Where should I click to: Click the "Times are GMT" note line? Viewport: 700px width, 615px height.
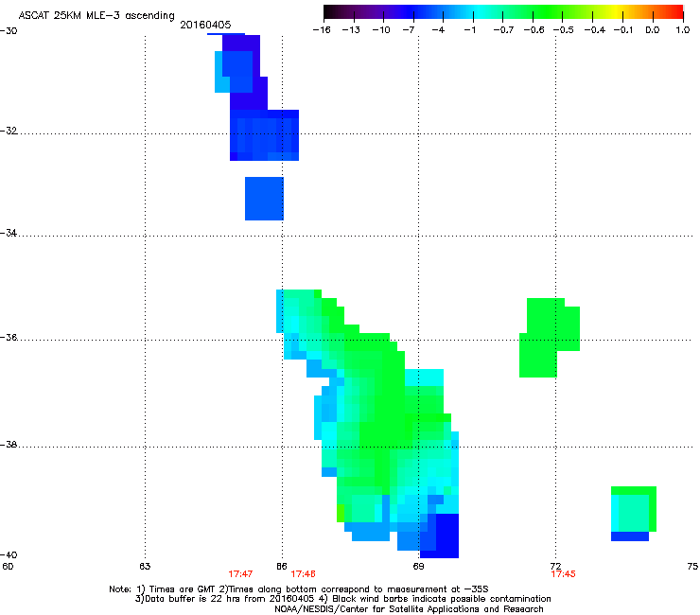pyautogui.click(x=299, y=589)
